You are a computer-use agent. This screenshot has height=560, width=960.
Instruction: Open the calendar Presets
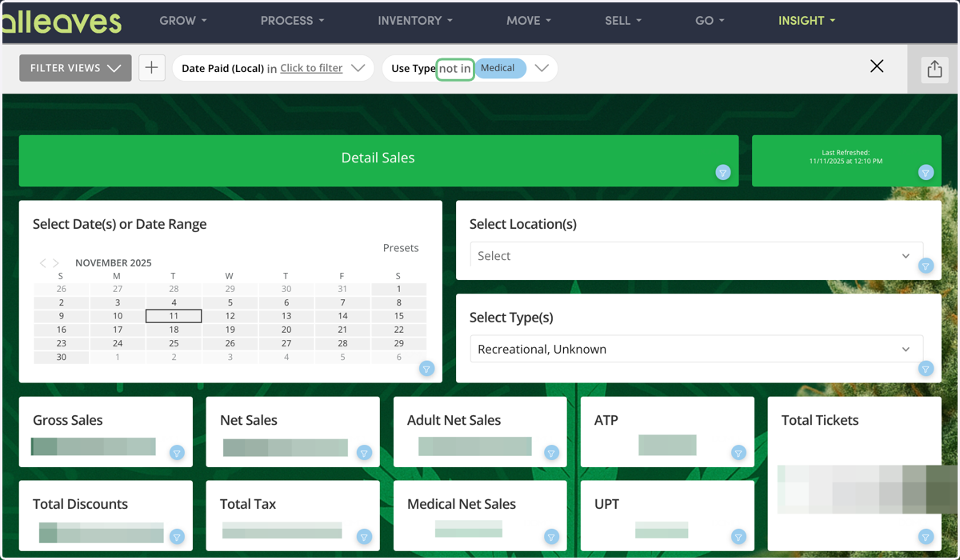pos(401,248)
